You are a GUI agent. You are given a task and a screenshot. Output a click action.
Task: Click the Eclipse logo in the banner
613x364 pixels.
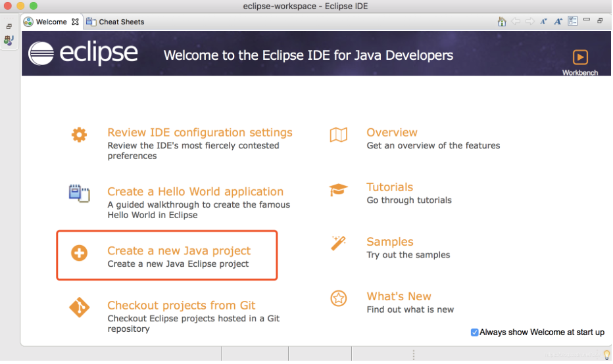click(x=83, y=53)
